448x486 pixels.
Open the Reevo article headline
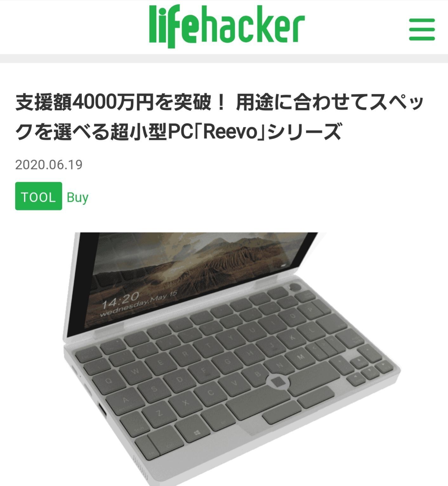click(219, 117)
